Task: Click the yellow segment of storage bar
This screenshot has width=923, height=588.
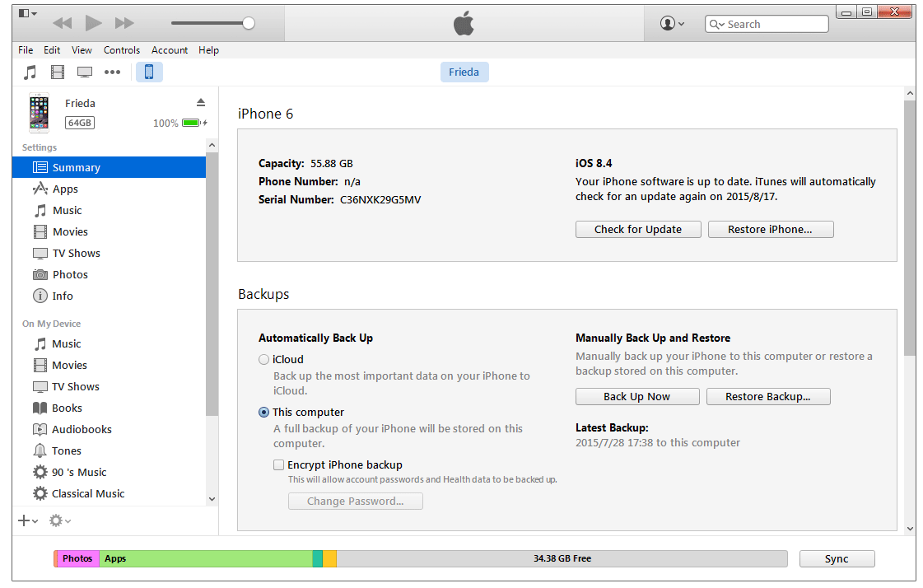Action: pos(329,558)
